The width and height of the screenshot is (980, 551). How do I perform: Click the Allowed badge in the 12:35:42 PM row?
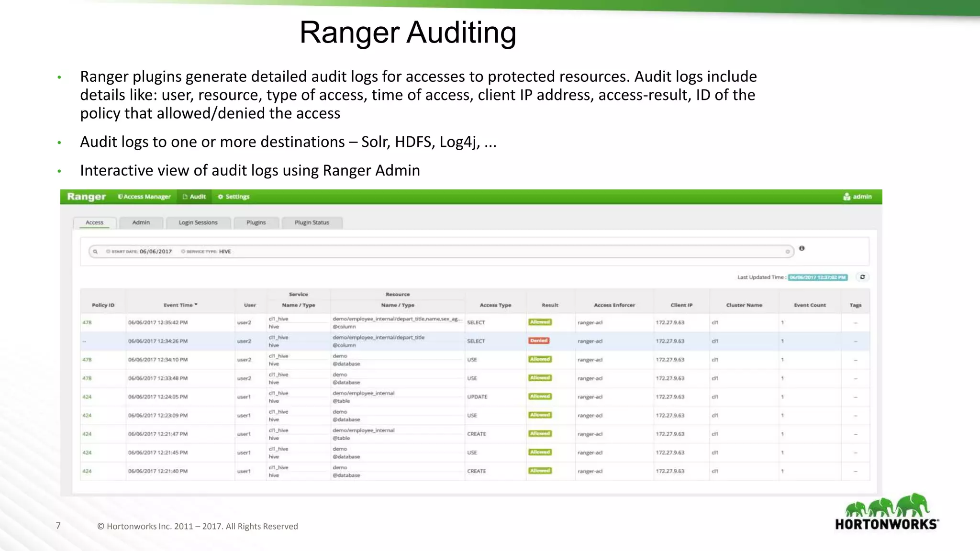tap(540, 322)
